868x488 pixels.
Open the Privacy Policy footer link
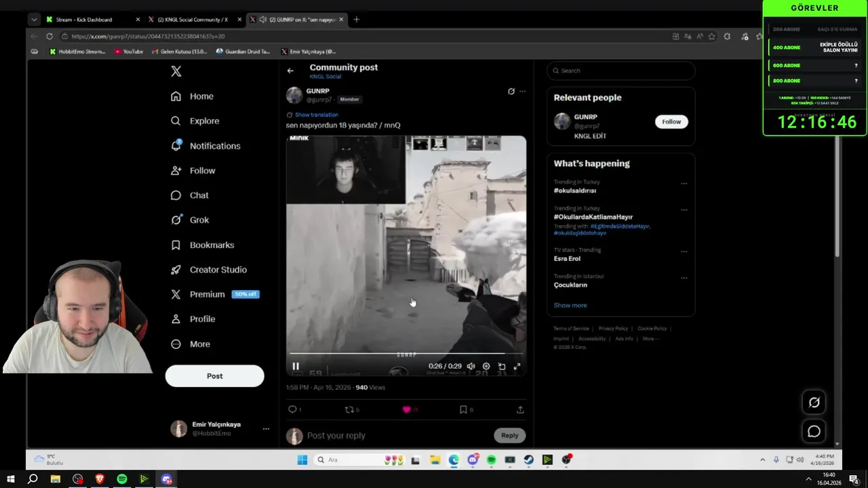click(x=613, y=329)
